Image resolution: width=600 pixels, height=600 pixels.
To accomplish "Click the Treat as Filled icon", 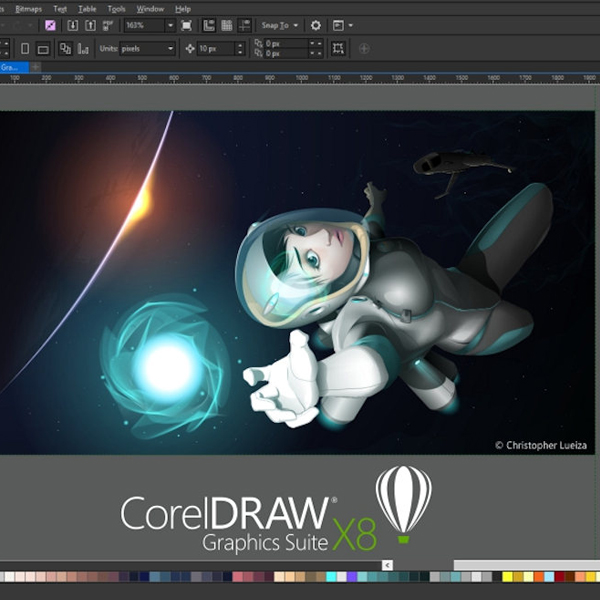I will [x=338, y=48].
